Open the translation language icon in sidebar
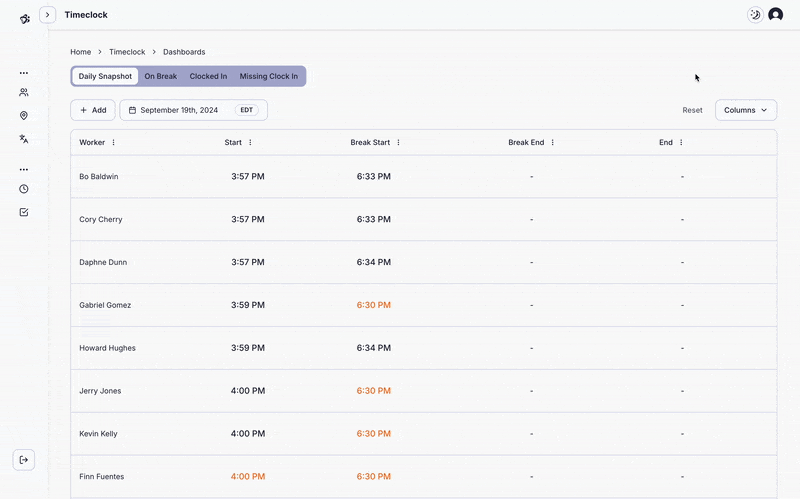This screenshot has width=800, height=499. pos(24,139)
